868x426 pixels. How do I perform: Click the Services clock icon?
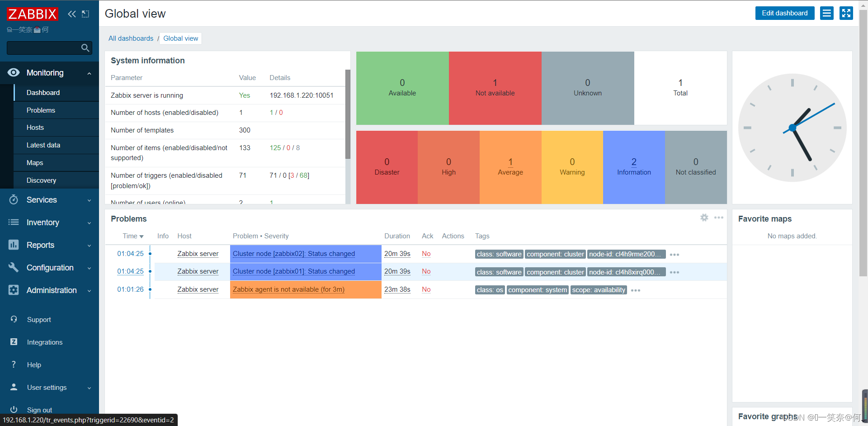[14, 200]
